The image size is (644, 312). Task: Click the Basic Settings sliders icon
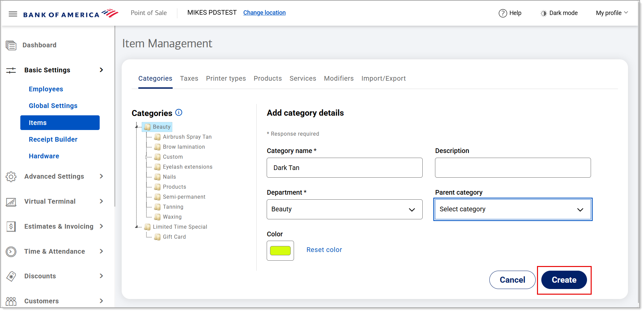coord(11,70)
